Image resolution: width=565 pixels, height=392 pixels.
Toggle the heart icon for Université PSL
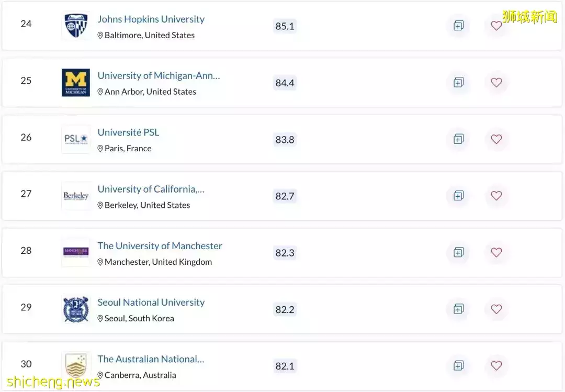pos(496,139)
